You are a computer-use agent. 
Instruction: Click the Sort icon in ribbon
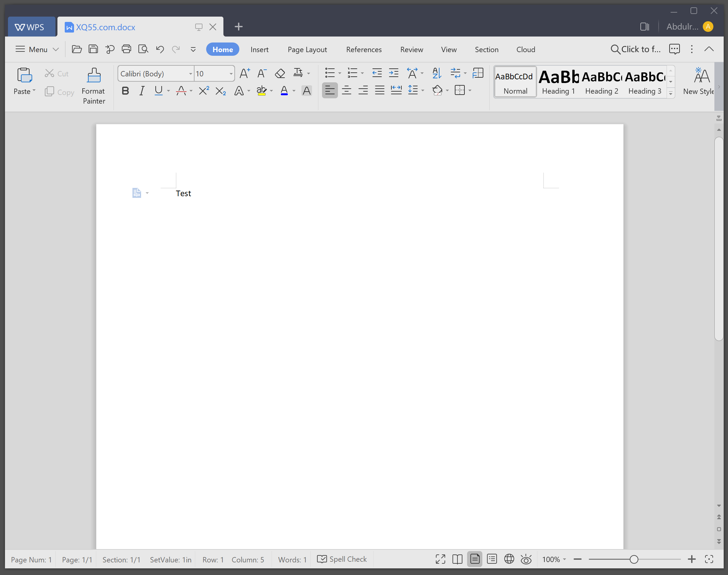point(437,73)
